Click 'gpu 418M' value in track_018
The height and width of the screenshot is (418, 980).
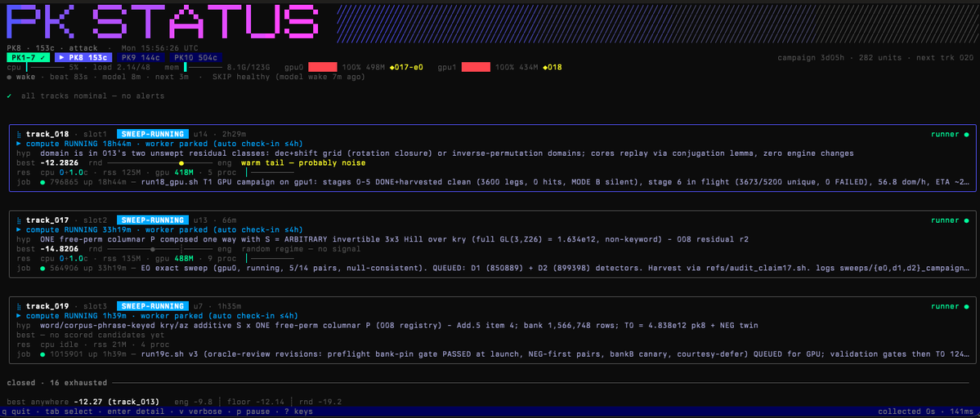tap(172, 172)
